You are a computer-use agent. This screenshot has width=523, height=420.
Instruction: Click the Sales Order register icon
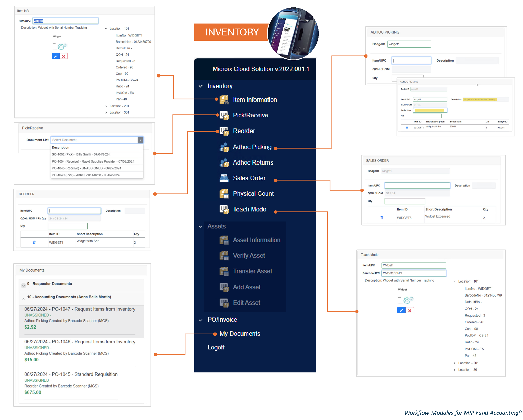point(224,178)
